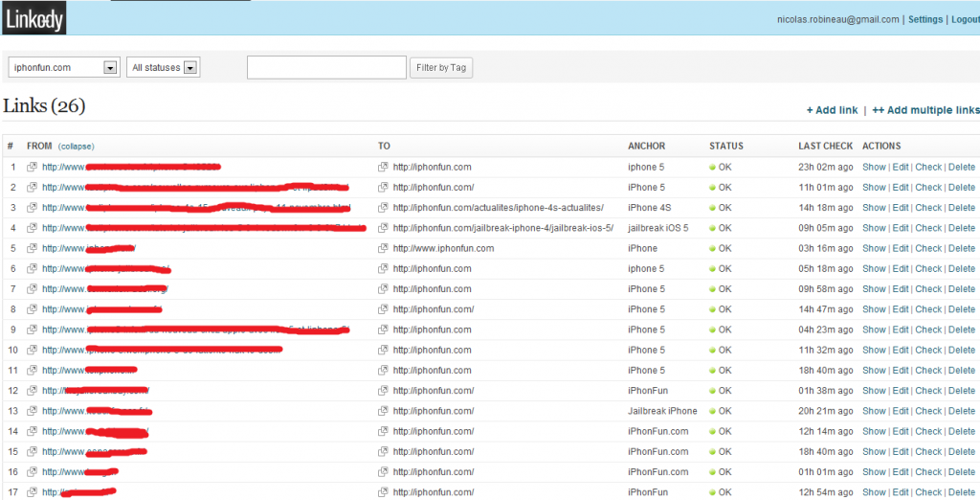The width and height of the screenshot is (980, 500).
Task: Click Edit for row 6
Action: 900,268
